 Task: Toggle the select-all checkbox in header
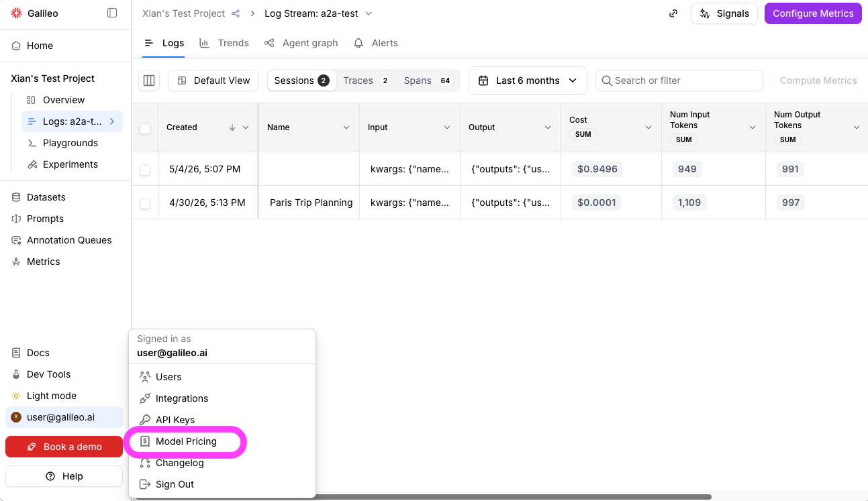145,129
